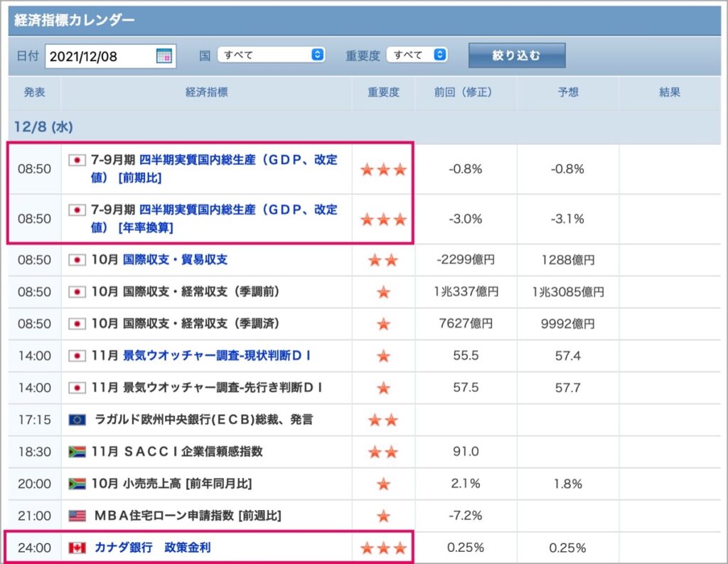
Task: Click three-star rating on カナダ銀行 row
Action: [383, 548]
